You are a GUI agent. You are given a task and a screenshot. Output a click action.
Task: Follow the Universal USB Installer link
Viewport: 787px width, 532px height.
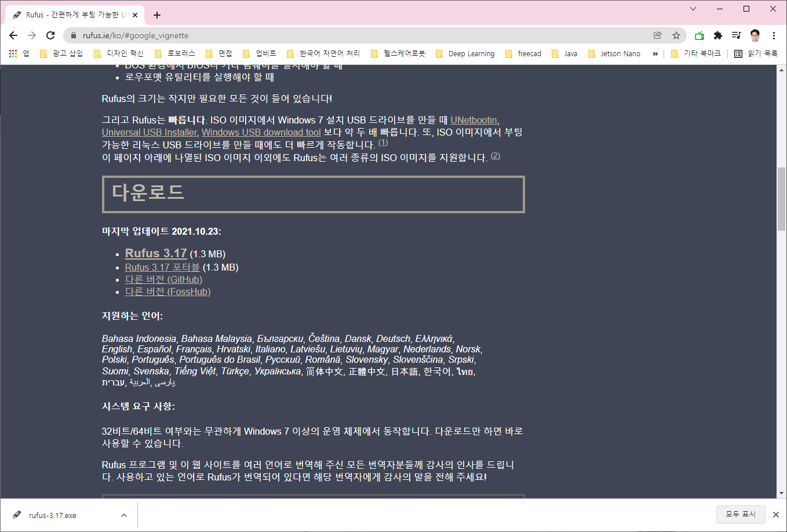pos(150,132)
